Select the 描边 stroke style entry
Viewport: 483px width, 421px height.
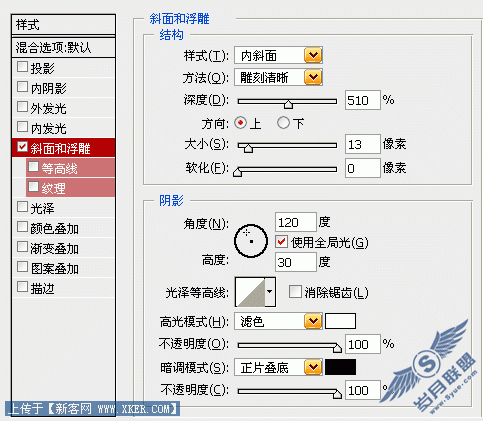[63, 288]
